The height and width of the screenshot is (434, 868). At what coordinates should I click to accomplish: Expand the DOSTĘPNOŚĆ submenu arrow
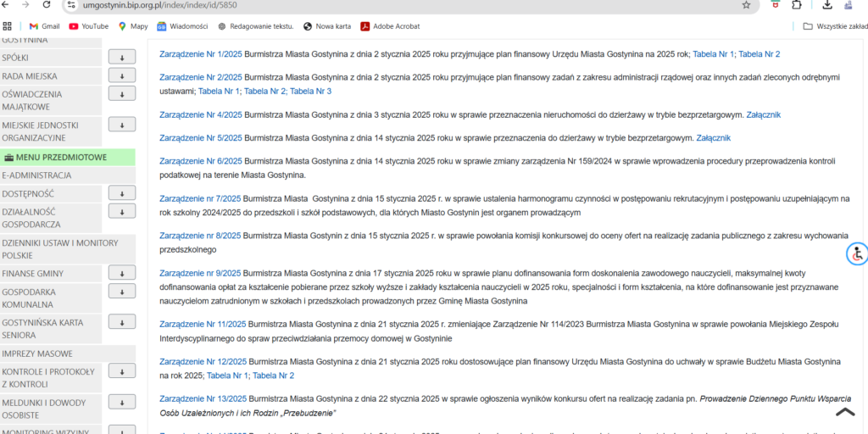pos(122,193)
